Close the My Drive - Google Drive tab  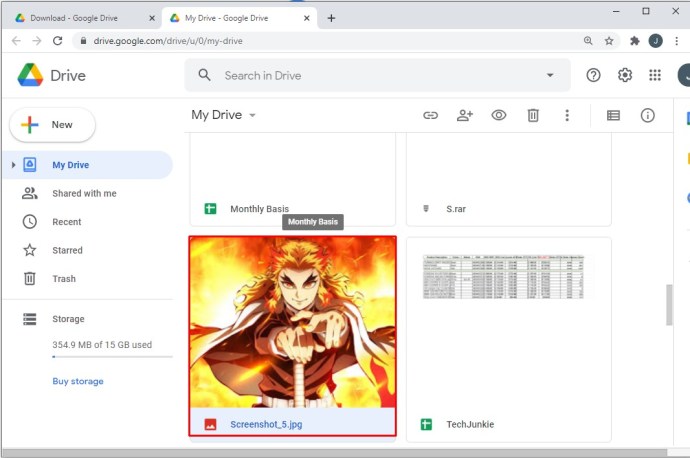tap(307, 18)
